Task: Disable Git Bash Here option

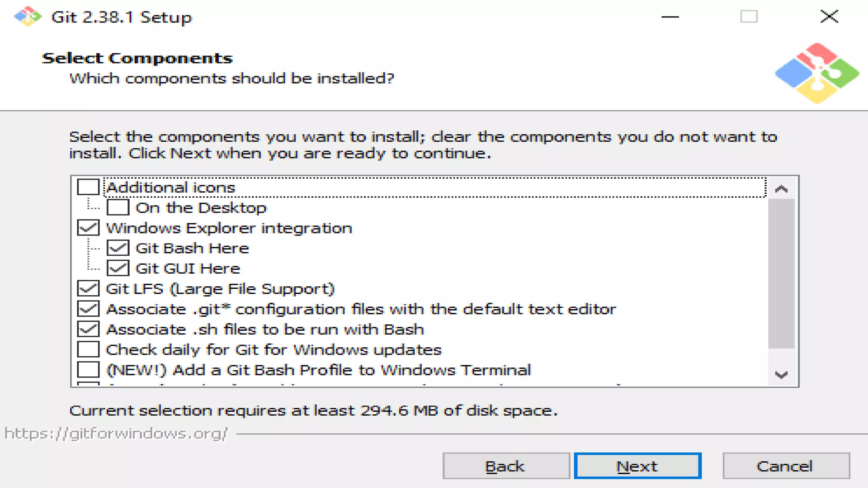Action: (118, 248)
